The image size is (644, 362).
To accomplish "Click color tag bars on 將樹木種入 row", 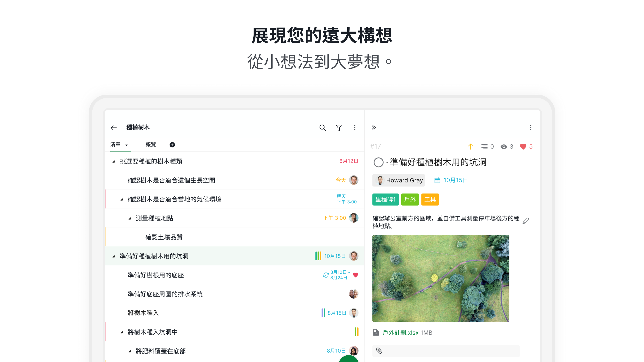I will pyautogui.click(x=323, y=313).
